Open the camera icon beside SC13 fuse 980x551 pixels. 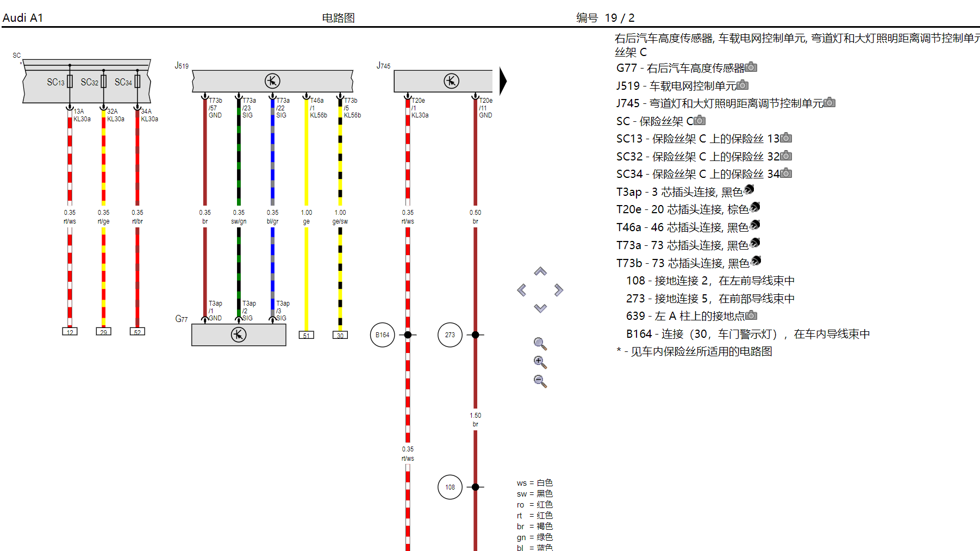pos(785,138)
